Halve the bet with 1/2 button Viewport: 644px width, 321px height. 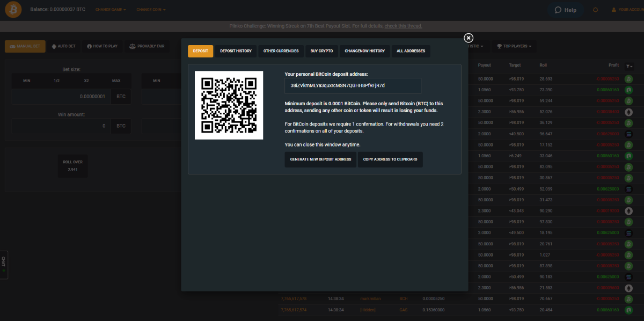(56, 81)
